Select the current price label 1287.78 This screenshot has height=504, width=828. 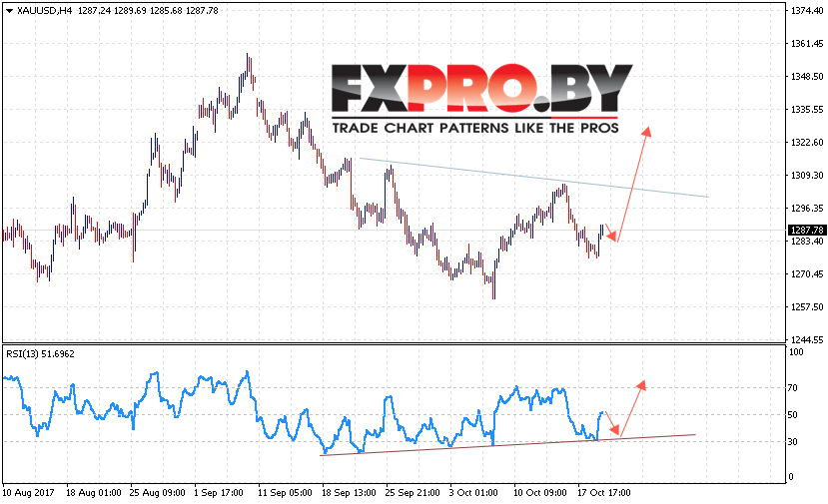[x=806, y=231]
